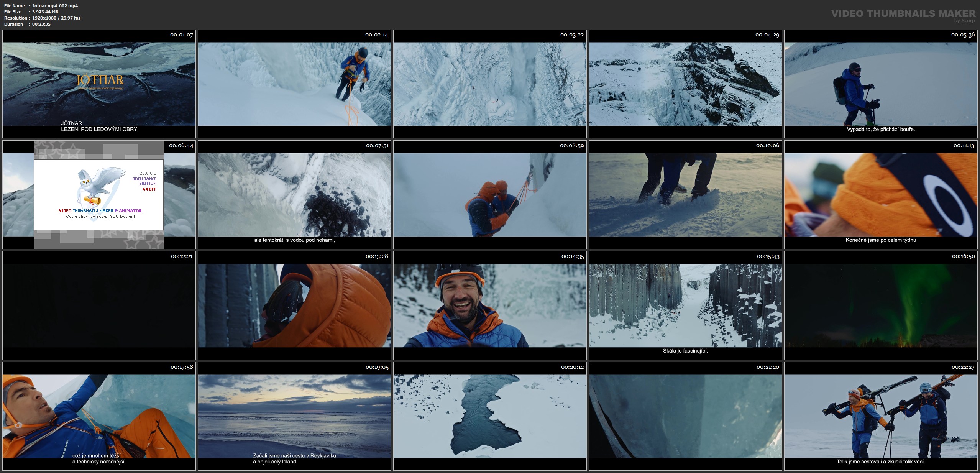Viewport: 980px width, 473px height.
Task: Open the frozen waterfall thumbnail at 00:03:22
Action: click(x=490, y=84)
